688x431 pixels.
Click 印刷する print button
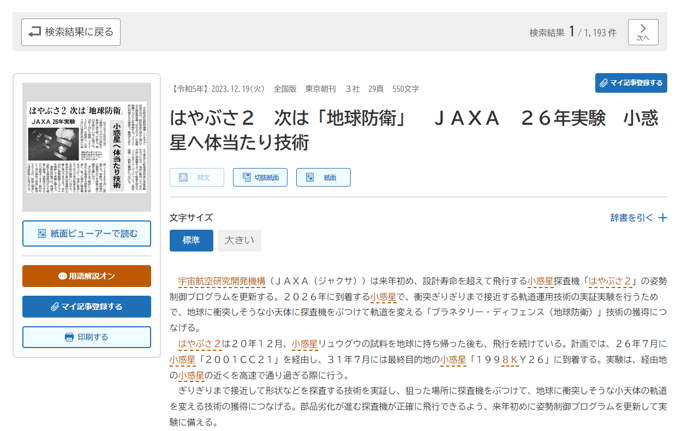click(86, 337)
